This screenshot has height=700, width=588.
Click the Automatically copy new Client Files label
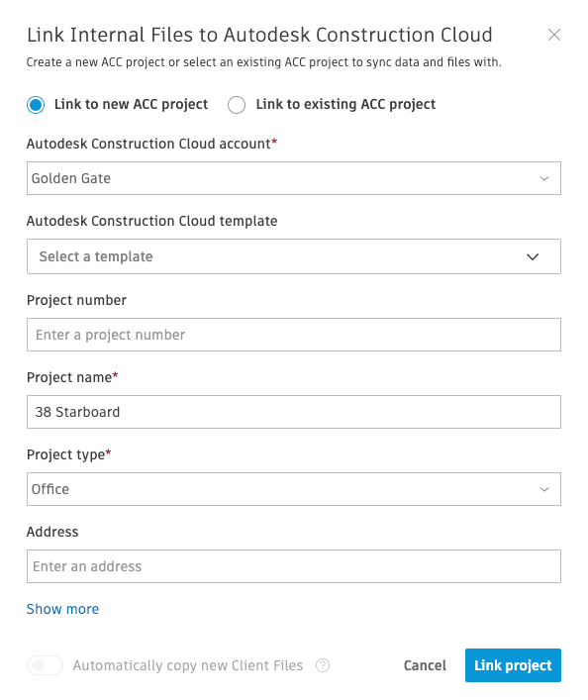click(188, 665)
